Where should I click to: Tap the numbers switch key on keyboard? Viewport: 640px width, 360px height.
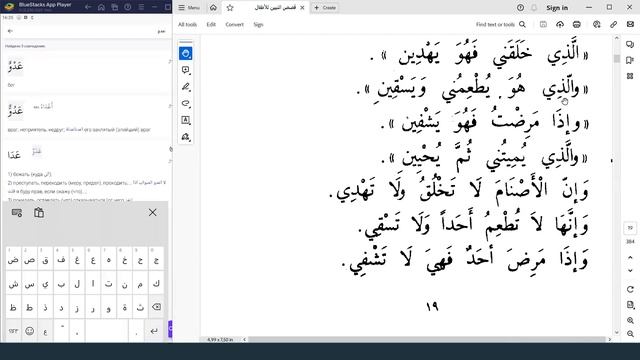(x=13, y=331)
